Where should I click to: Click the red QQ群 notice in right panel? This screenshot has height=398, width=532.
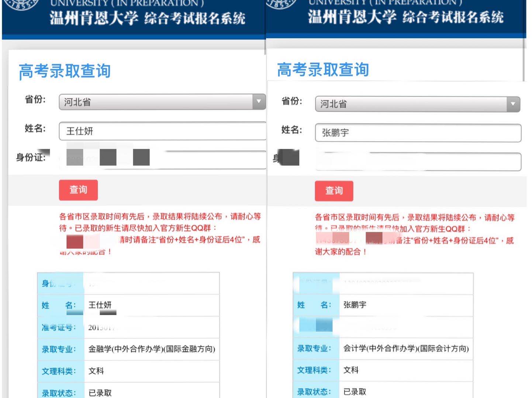414,234
